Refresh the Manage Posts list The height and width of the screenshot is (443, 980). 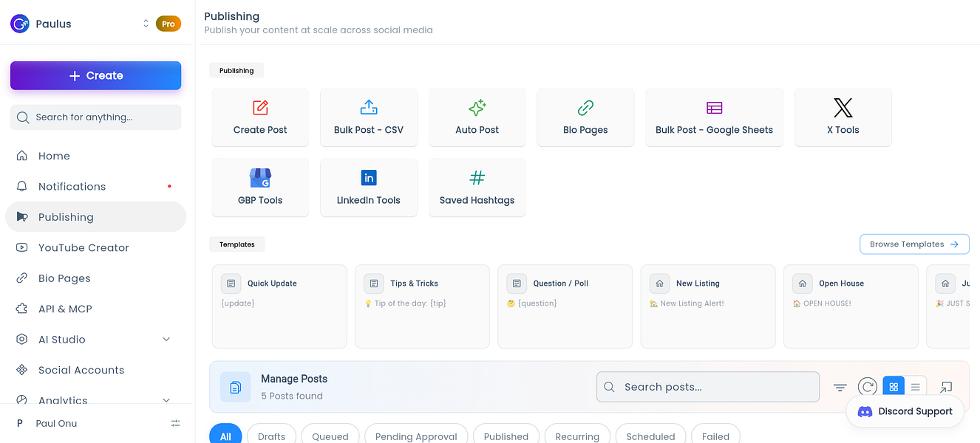click(x=867, y=386)
